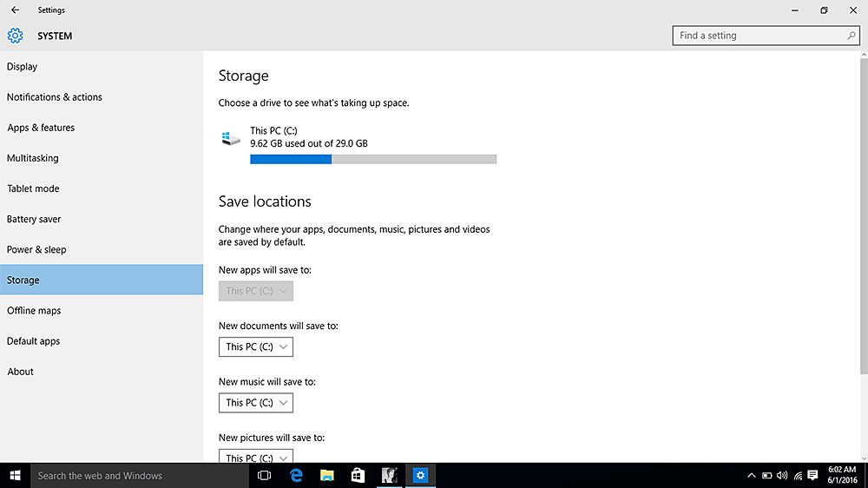Click Search the web and Windows box

click(140, 475)
